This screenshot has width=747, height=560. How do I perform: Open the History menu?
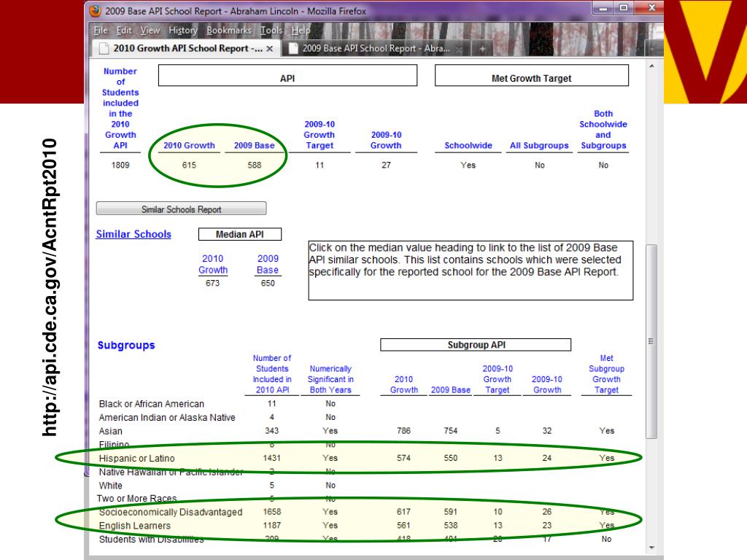click(183, 31)
